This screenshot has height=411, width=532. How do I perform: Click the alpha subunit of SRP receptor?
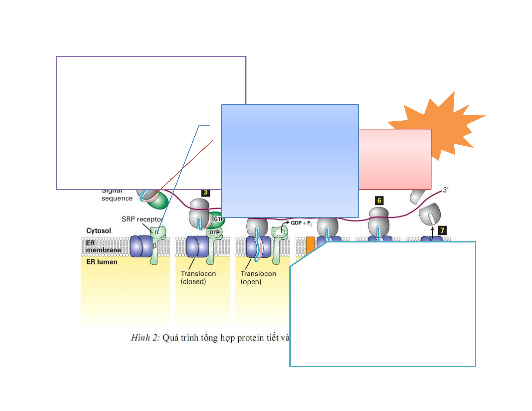pos(157,232)
